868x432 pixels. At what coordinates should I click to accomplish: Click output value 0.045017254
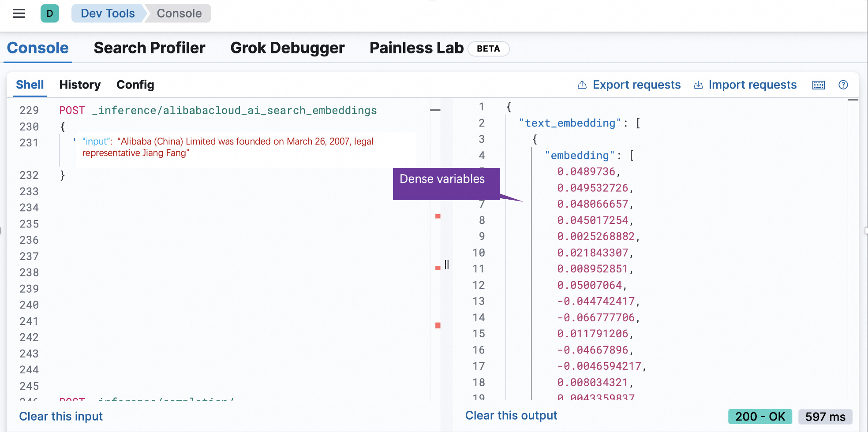coord(592,220)
